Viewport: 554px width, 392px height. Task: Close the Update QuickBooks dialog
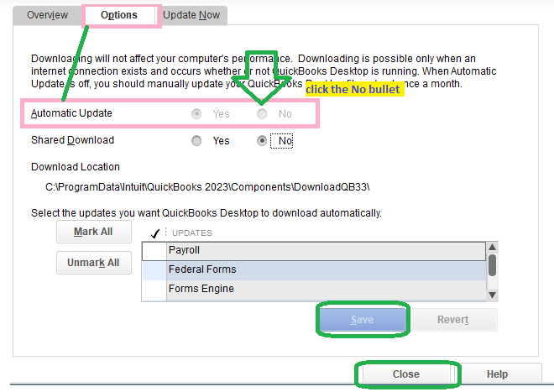point(406,374)
